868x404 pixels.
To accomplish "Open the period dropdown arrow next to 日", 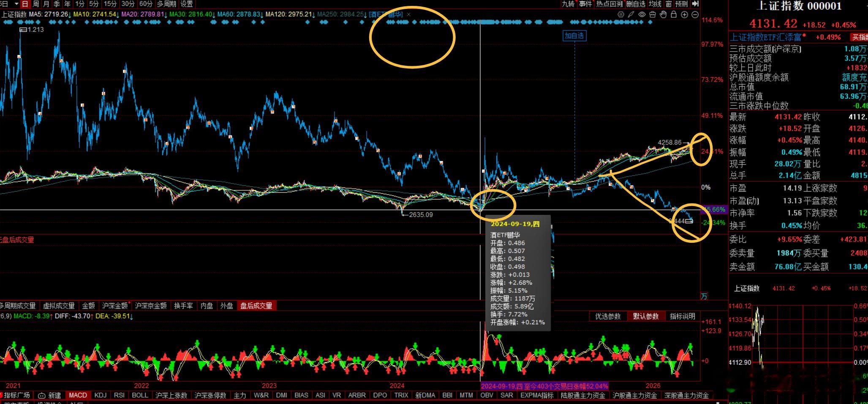I will click(16, 4).
